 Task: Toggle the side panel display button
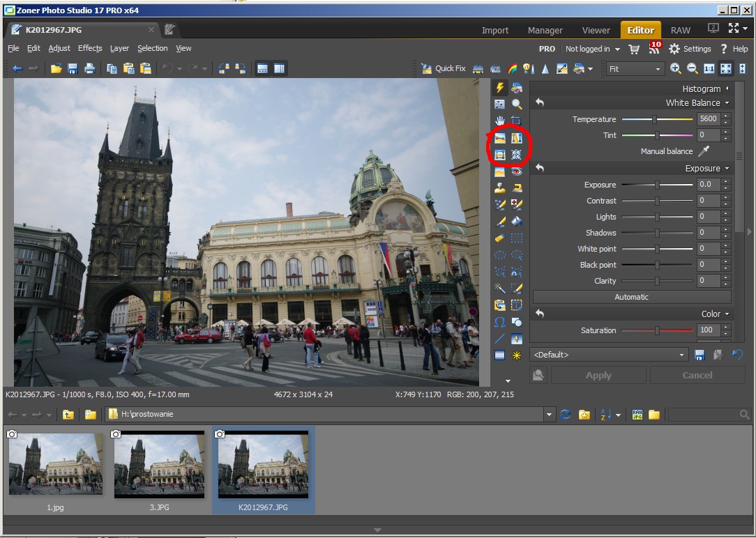click(280, 68)
